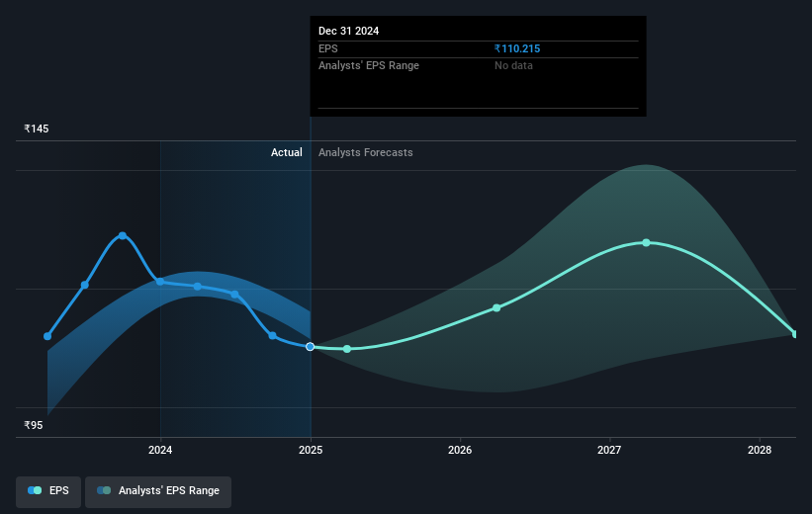Viewport: 812px width, 514px height.
Task: Select the forecast peak data point near 2027
Action: (646, 243)
